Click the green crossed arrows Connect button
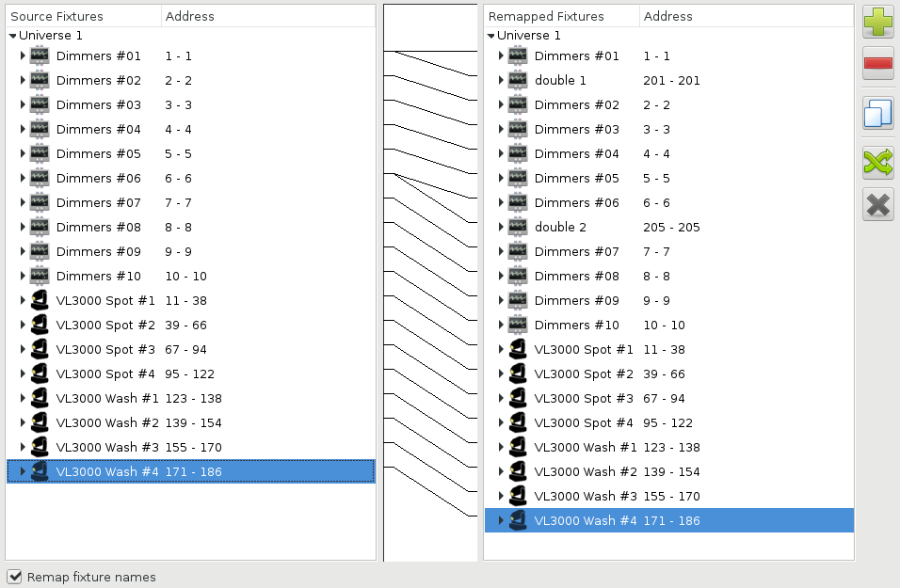 [x=877, y=163]
